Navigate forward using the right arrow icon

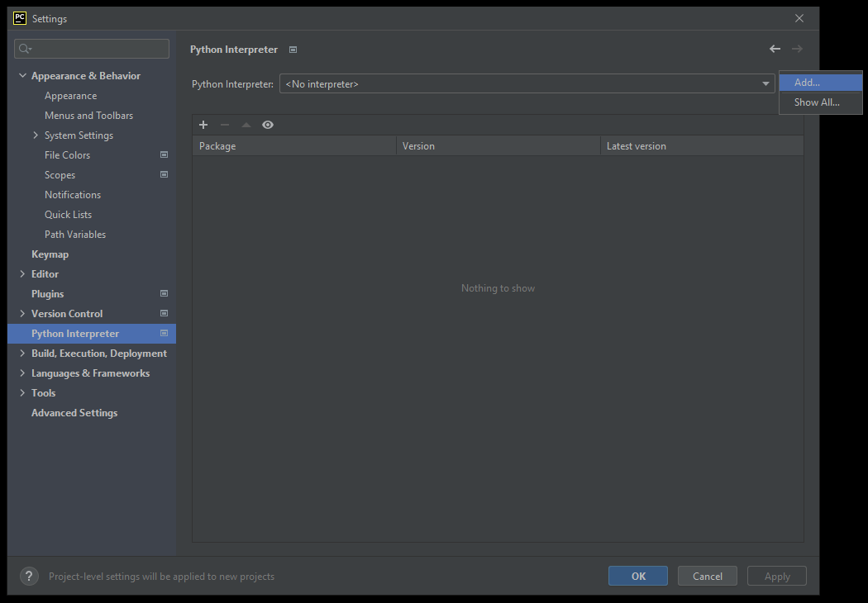796,49
